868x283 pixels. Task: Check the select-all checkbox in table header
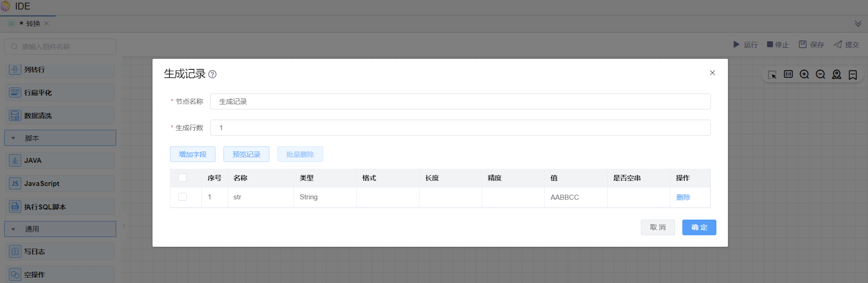coord(182,178)
